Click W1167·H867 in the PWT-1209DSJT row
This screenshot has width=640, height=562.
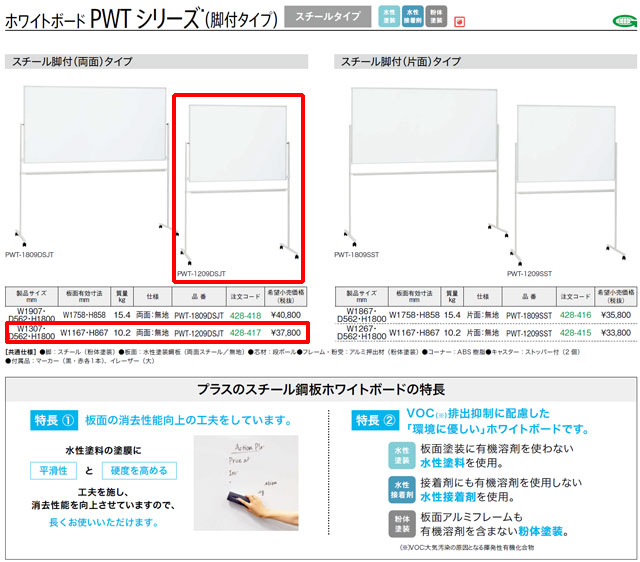[x=84, y=333]
